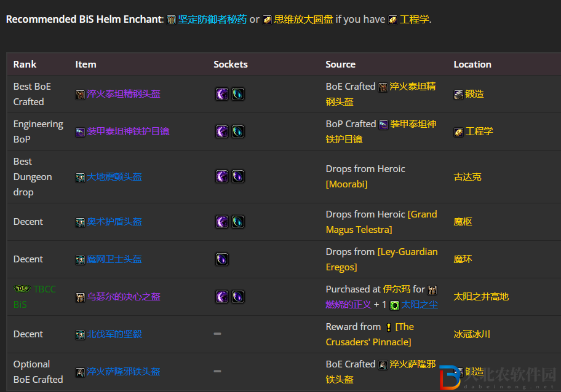This screenshot has width=561, height=392.
Task: Open the [Grand Magus Telestra] boss link
Action: (381, 222)
